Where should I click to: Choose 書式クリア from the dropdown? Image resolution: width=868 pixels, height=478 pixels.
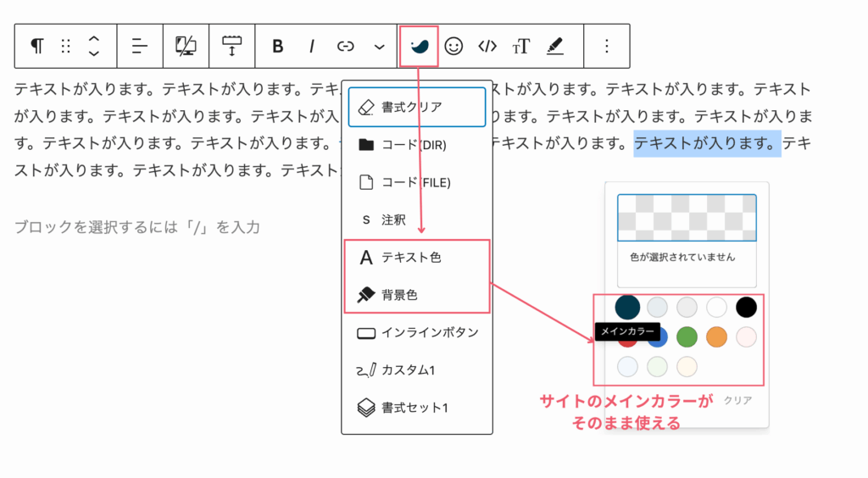[x=417, y=107]
